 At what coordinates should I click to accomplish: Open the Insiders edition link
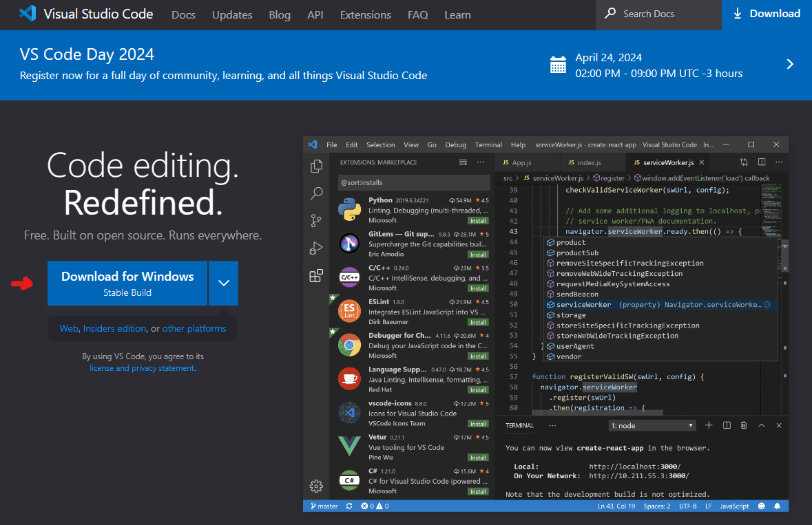tap(114, 328)
